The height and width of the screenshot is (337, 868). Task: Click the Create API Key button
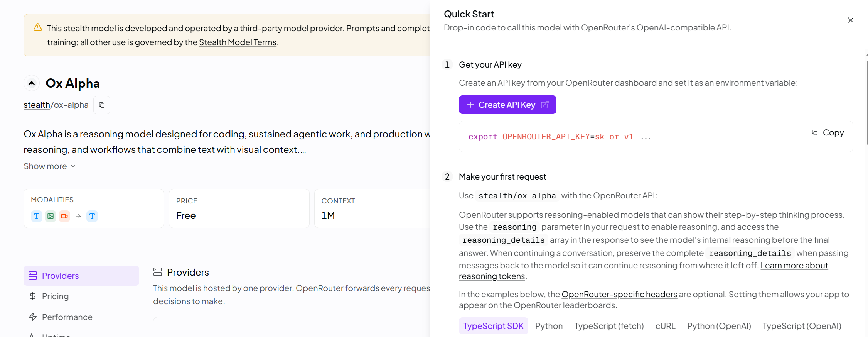pyautogui.click(x=507, y=105)
